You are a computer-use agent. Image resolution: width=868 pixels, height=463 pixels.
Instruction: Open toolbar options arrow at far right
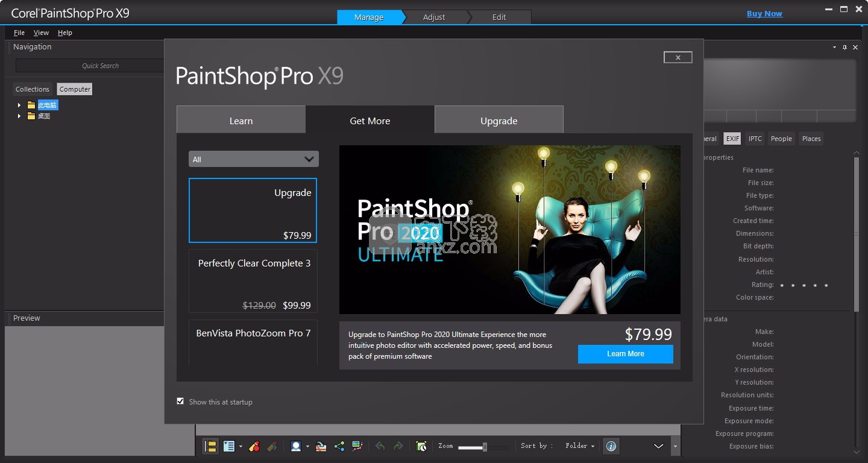coord(675,447)
